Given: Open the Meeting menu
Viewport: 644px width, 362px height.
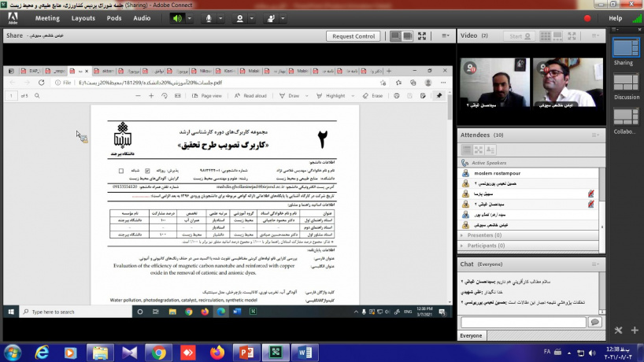Looking at the screenshot, I should coord(47,17).
